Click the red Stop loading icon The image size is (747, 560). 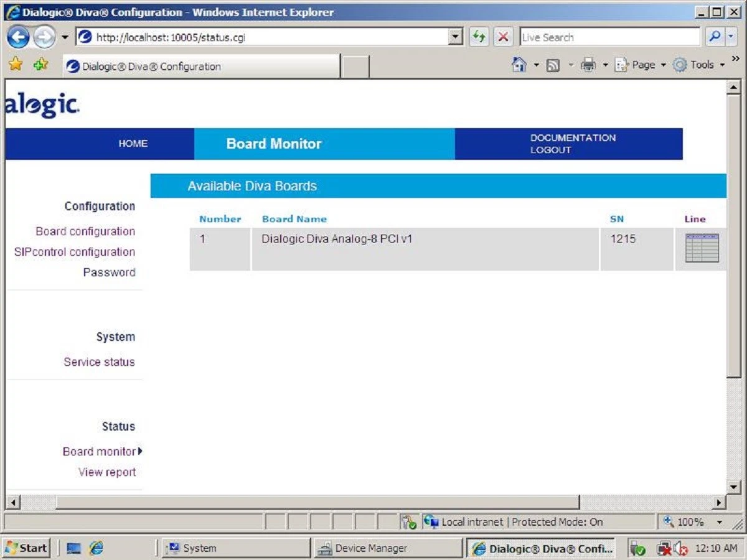pyautogui.click(x=503, y=37)
